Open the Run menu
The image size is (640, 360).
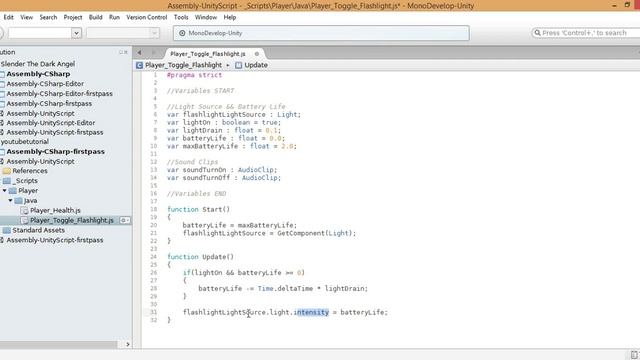pos(114,17)
